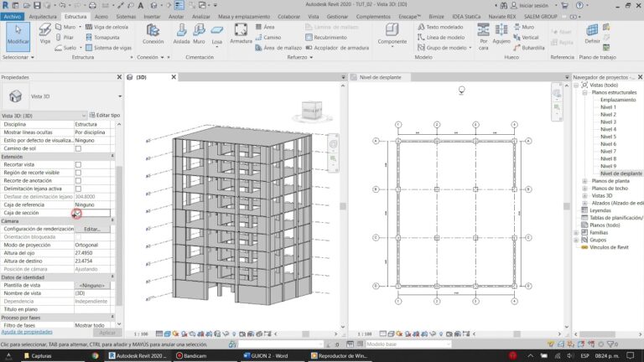Enable the Recortar vista checkbox
This screenshot has width=644, height=362.
point(78,164)
